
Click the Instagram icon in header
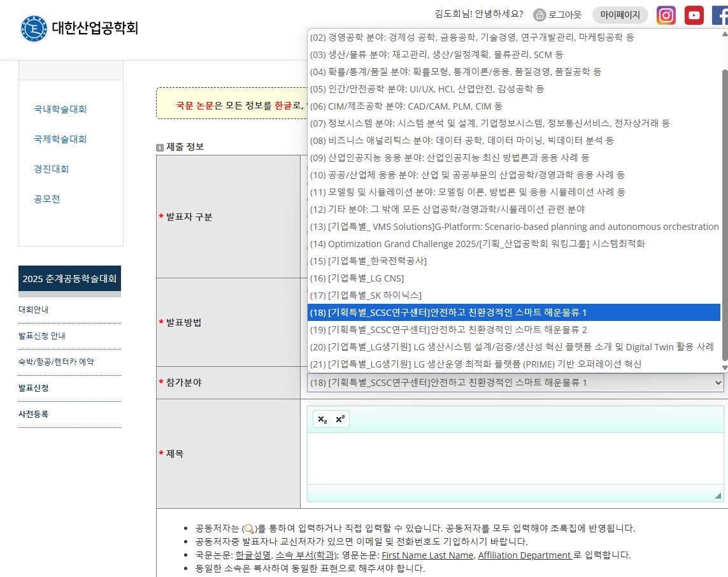[x=666, y=15]
